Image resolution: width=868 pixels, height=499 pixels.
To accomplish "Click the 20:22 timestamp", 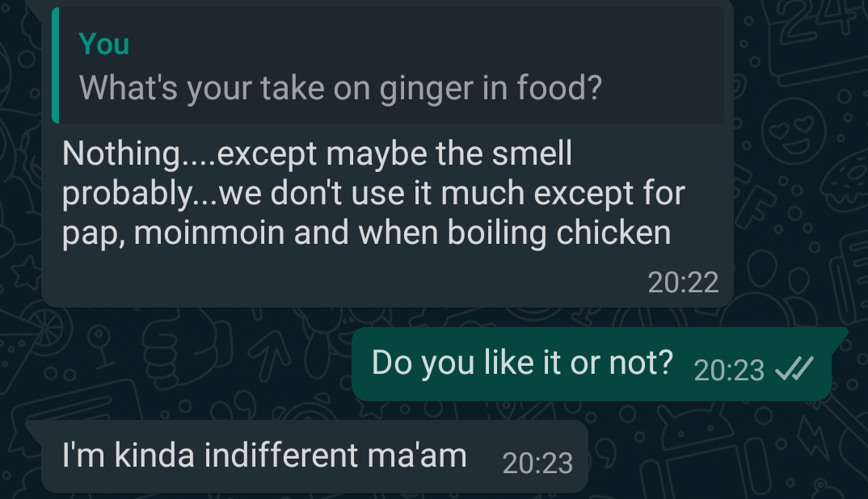I will [x=683, y=282].
